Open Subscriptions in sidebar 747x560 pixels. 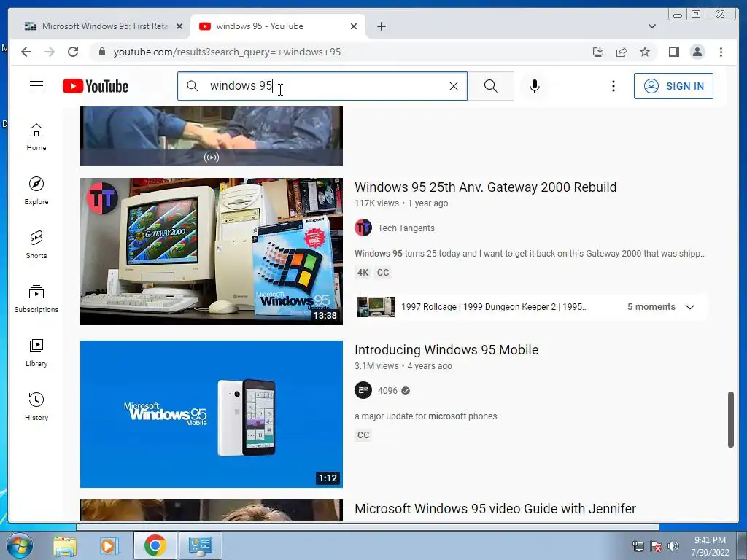click(x=36, y=298)
